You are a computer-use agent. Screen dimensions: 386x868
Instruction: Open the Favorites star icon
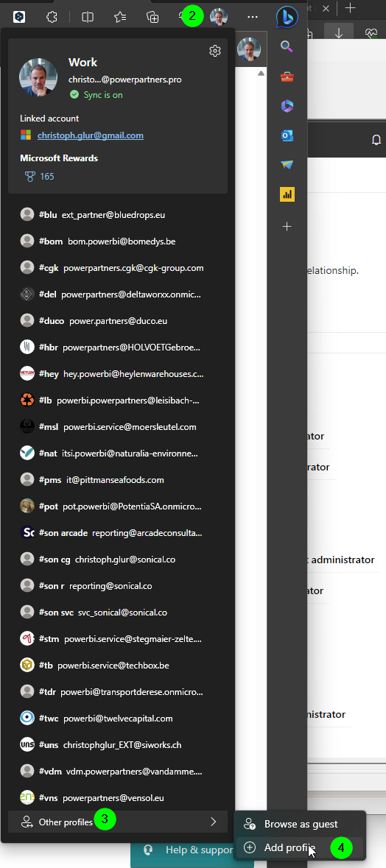point(120,17)
